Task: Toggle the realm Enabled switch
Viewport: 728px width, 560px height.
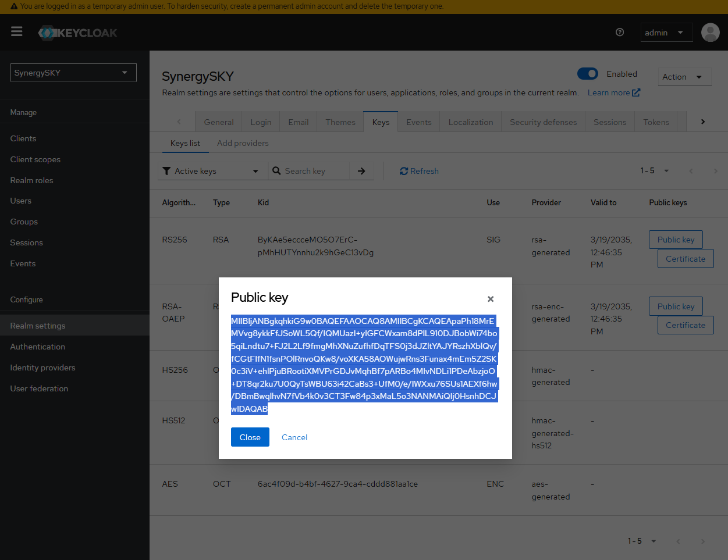Action: 588,74
